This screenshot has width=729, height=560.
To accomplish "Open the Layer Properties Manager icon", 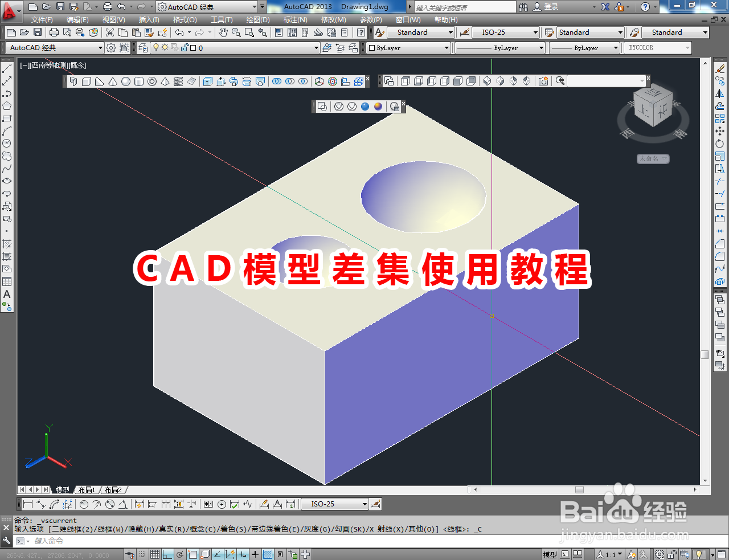I will [x=143, y=48].
